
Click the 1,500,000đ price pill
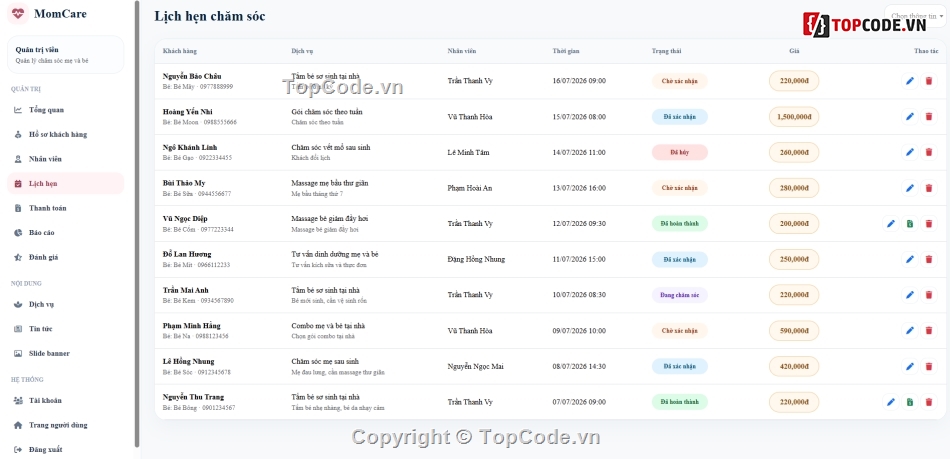794,117
